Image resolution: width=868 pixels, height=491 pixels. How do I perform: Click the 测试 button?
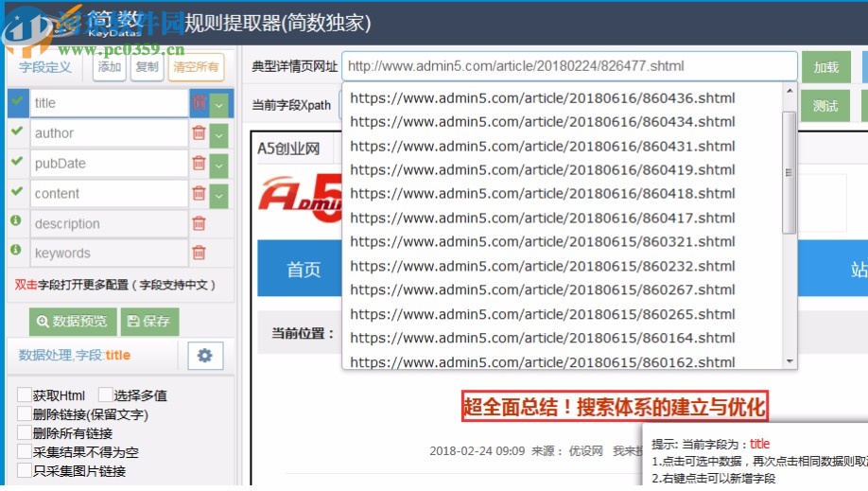825,105
